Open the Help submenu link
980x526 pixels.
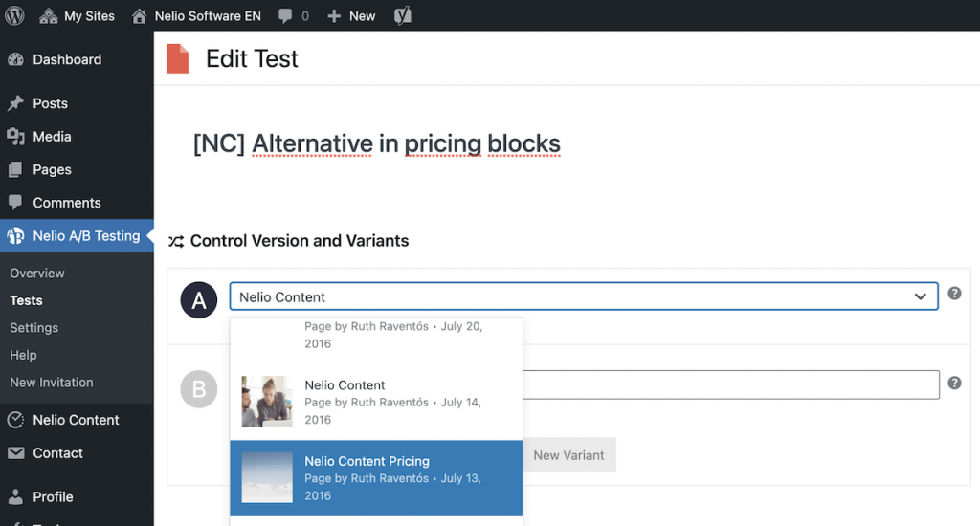pyautogui.click(x=23, y=355)
